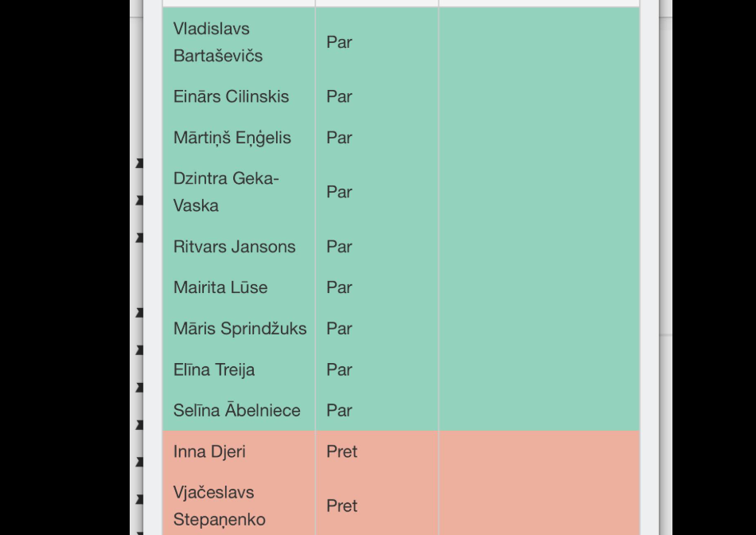Click the Ritvars Jansons name
The image size is (756, 535).
[x=234, y=247]
